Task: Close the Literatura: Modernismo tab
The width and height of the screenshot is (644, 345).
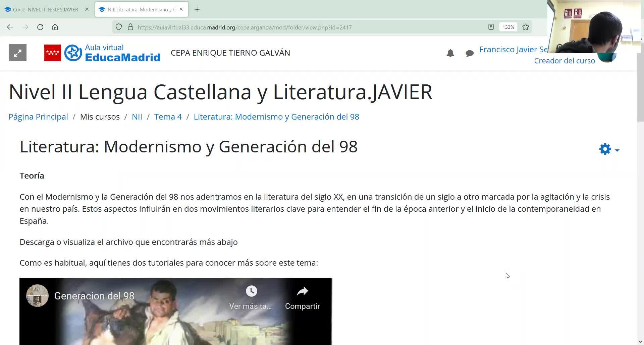Action: [181, 9]
